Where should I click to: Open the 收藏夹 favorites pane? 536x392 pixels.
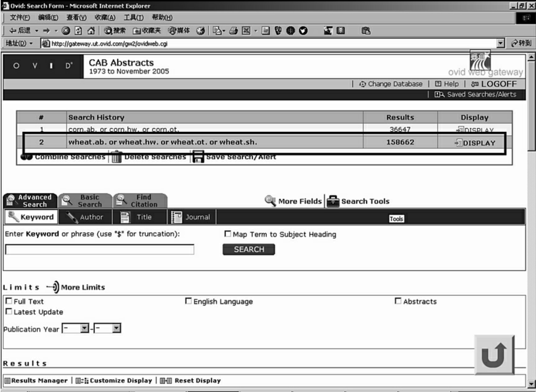pos(147,31)
